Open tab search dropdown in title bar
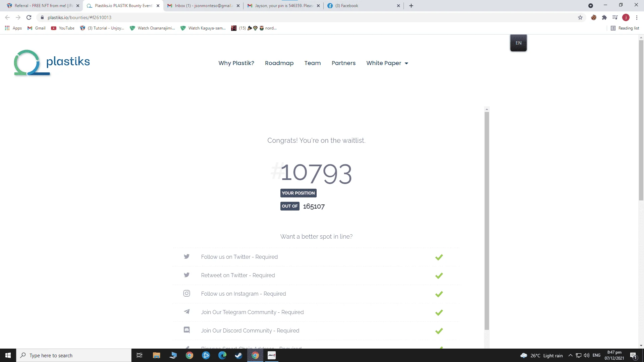644x362 pixels. tap(591, 6)
